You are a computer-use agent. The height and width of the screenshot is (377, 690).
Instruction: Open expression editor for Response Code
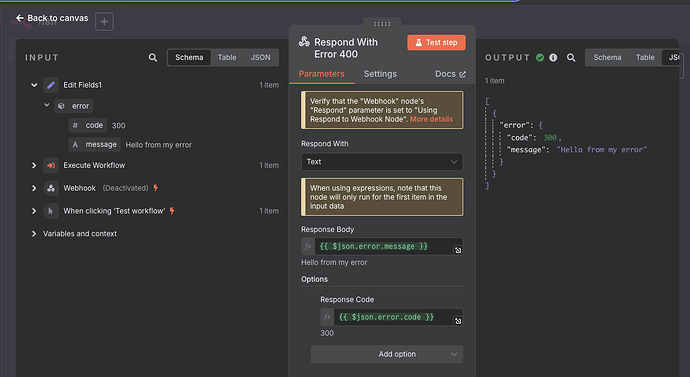[x=458, y=321]
